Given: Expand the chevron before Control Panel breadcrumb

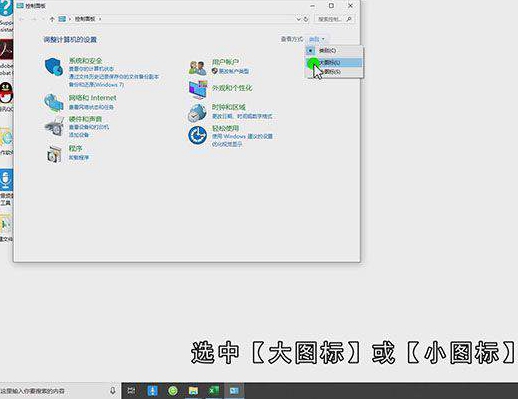Looking at the screenshot, I should pyautogui.click(x=70, y=19).
